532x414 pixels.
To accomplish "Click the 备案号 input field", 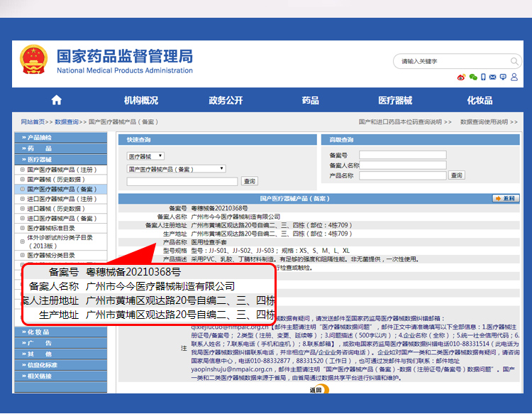I will 402,155.
